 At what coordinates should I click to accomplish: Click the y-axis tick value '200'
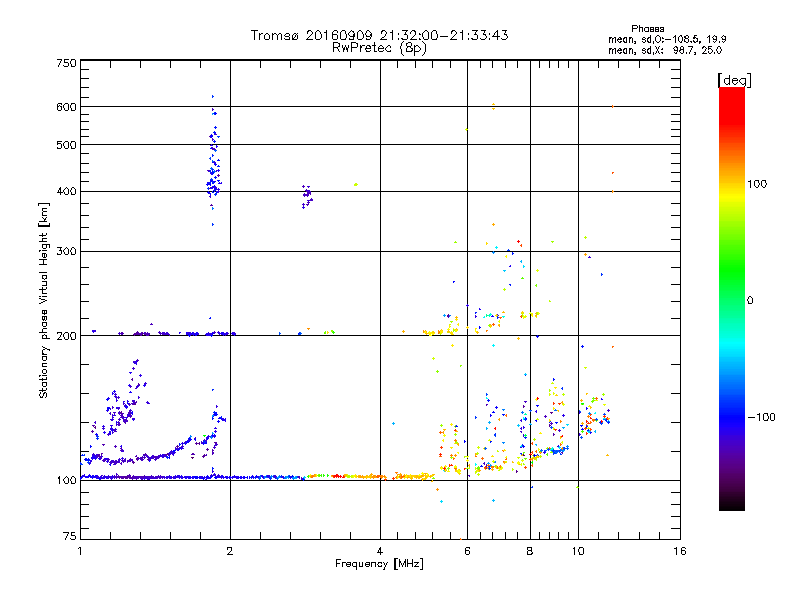pyautogui.click(x=67, y=336)
